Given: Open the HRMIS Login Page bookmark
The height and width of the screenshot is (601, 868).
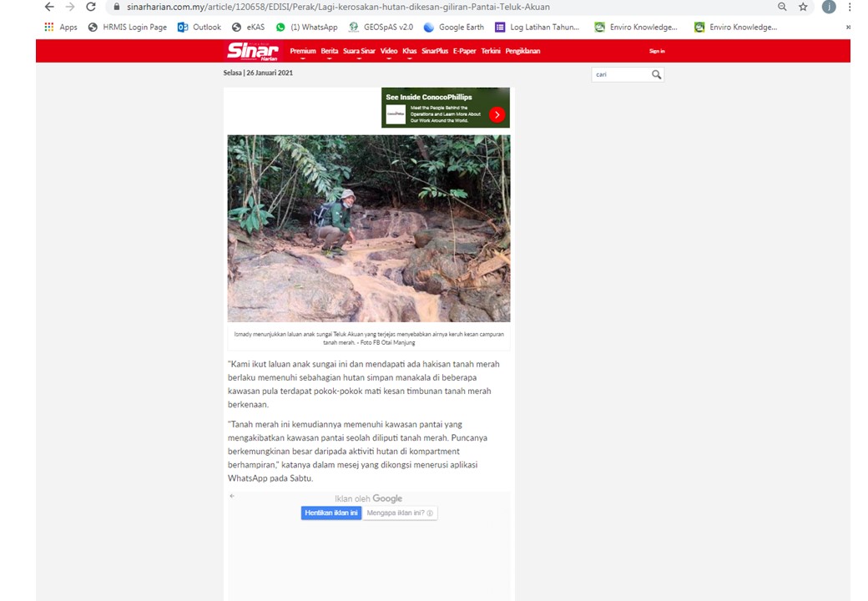Looking at the screenshot, I should point(128,27).
